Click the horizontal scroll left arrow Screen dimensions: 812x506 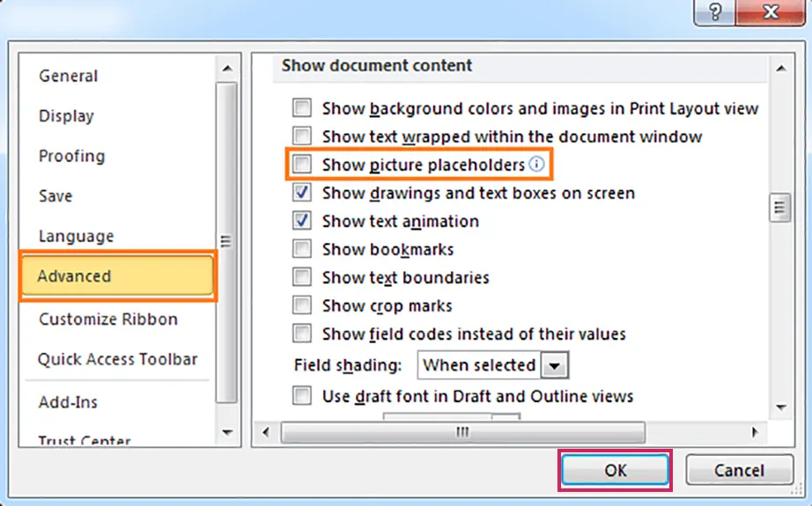266,432
